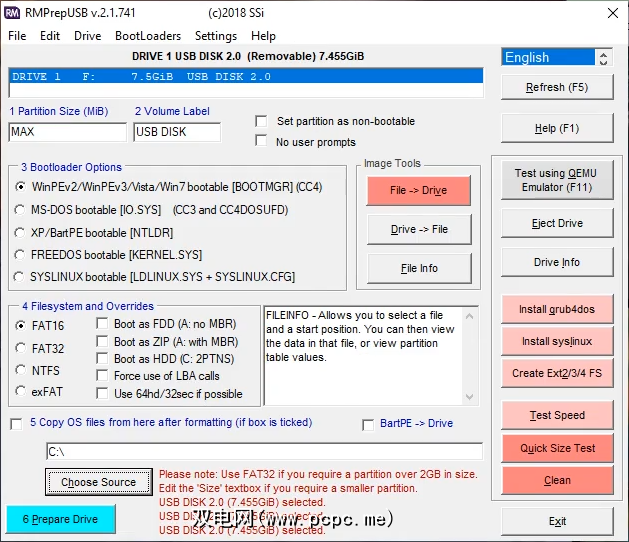Image resolution: width=629 pixels, height=542 pixels.
Task: Expand the English language dropdown
Action: click(x=557, y=57)
